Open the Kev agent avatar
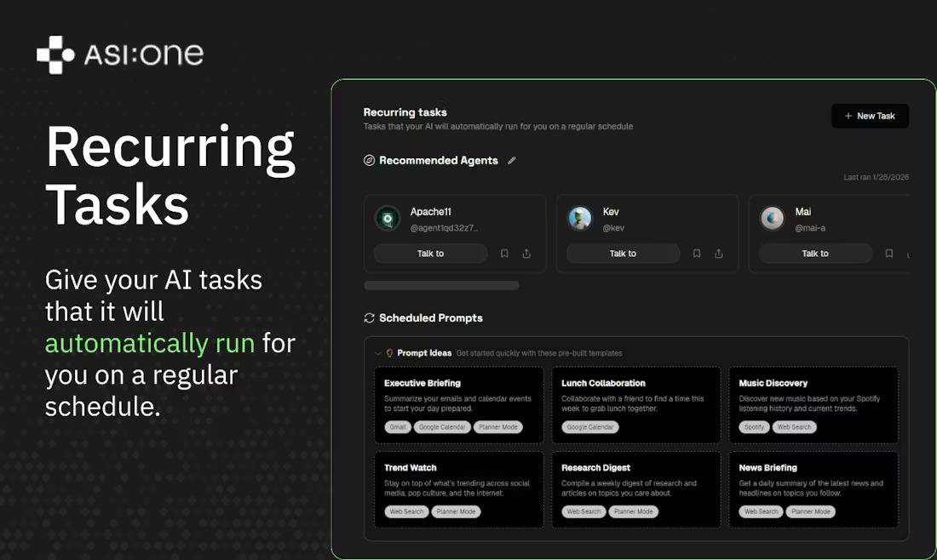Viewport: 937px width, 560px height. point(579,219)
